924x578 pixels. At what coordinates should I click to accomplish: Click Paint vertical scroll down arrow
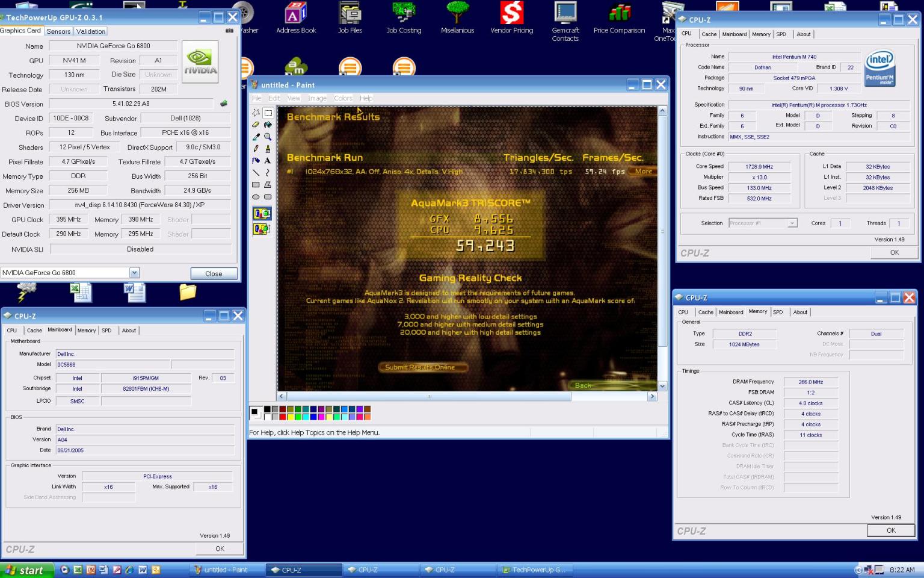[662, 386]
